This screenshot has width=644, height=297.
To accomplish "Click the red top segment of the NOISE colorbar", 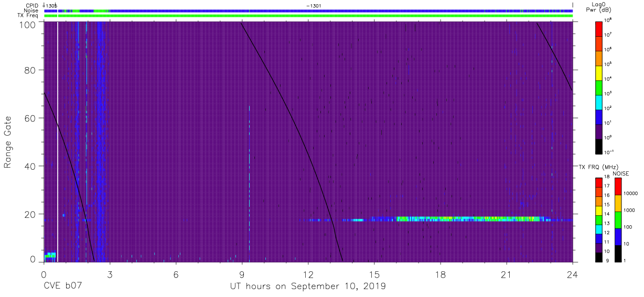I will [618, 186].
